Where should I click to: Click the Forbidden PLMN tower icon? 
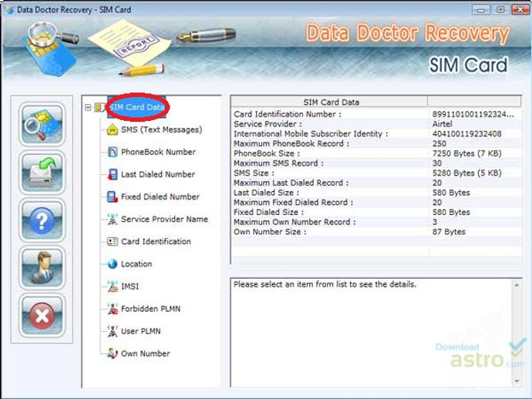coord(113,308)
